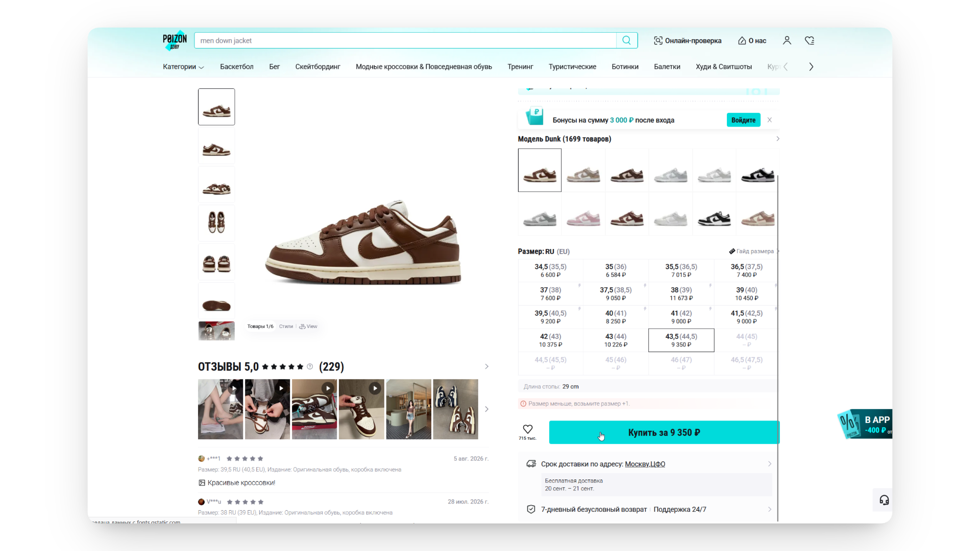Add product to favorites with heart icon
980x551 pixels.
coord(528,429)
